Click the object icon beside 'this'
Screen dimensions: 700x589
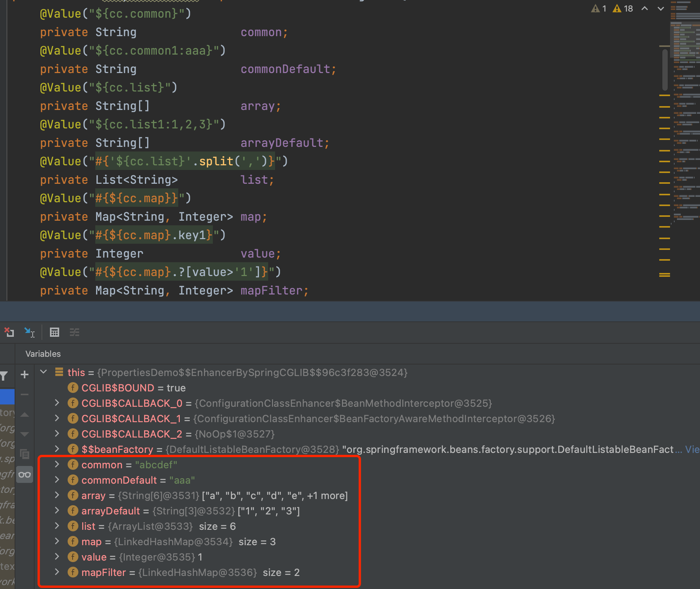point(59,372)
